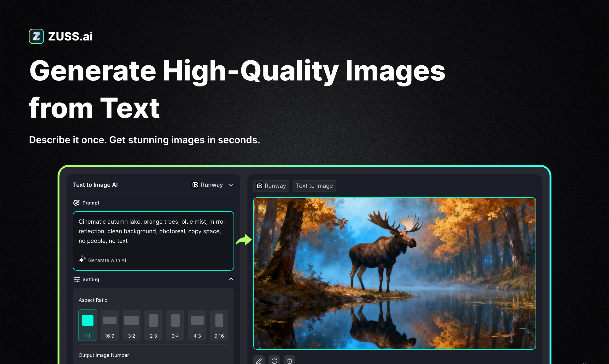Collapse the Setting section
The height and width of the screenshot is (364, 609).
[231, 279]
